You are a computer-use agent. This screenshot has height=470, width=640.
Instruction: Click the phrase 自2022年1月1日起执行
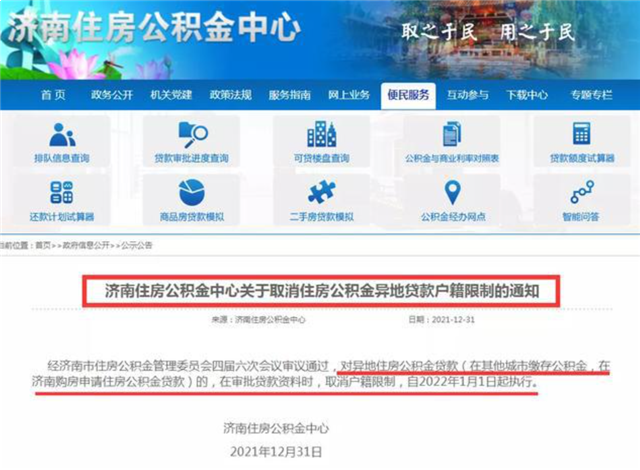[472, 381]
